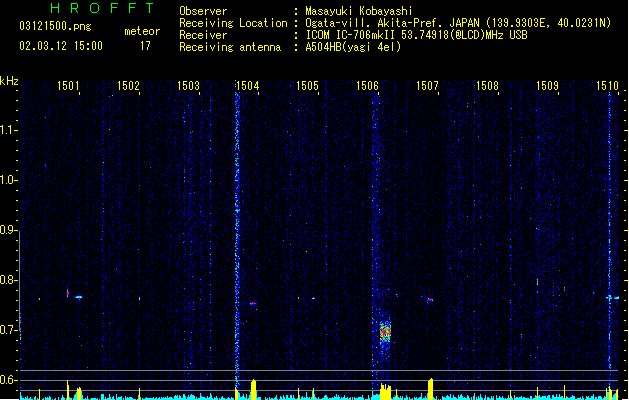Click the kHz axis unit label

pos(9,81)
